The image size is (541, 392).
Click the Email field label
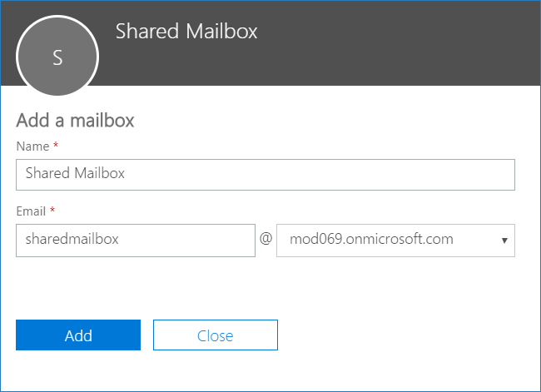[x=31, y=211]
